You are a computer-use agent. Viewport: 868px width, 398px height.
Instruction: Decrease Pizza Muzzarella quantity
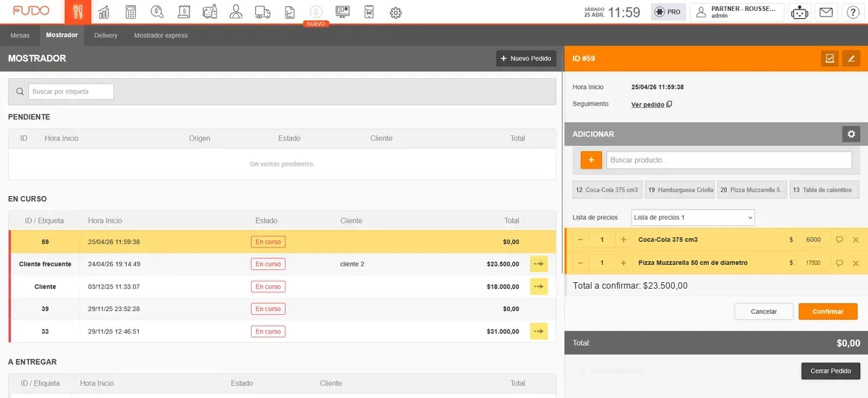pyautogui.click(x=580, y=263)
